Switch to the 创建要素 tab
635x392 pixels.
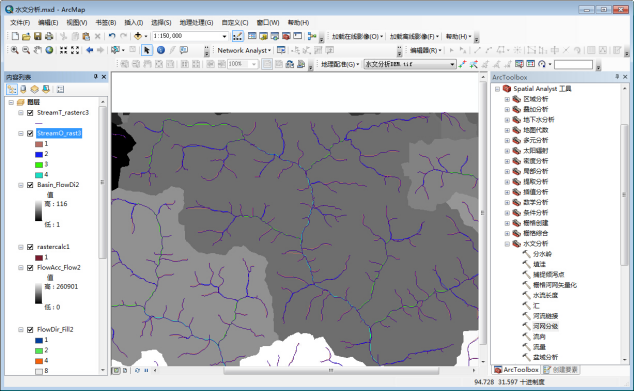tap(561, 370)
